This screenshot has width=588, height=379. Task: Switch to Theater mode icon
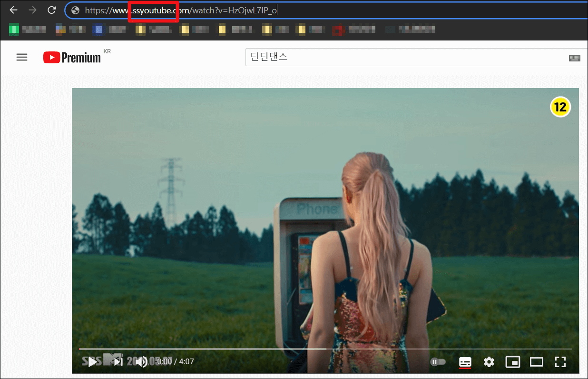pyautogui.click(x=537, y=362)
